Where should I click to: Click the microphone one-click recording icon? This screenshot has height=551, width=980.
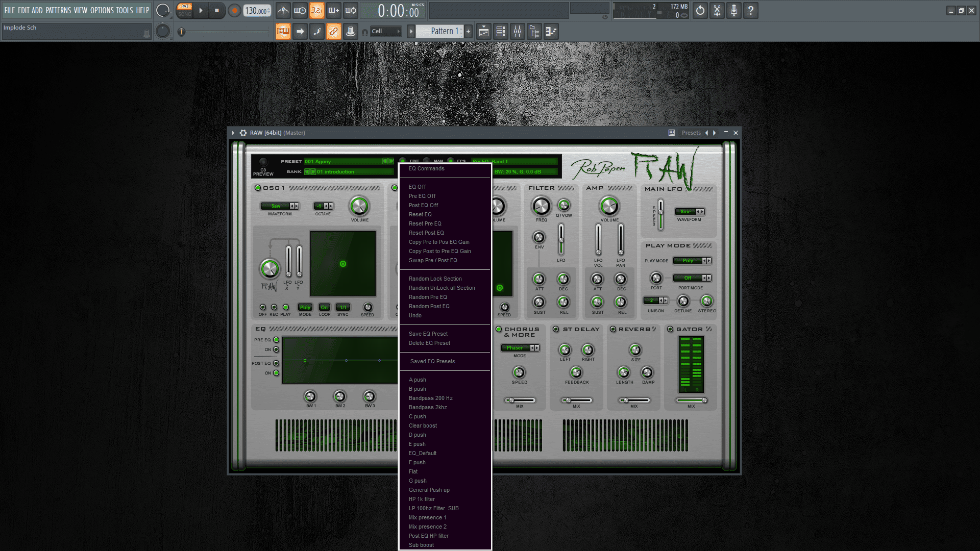[734, 11]
